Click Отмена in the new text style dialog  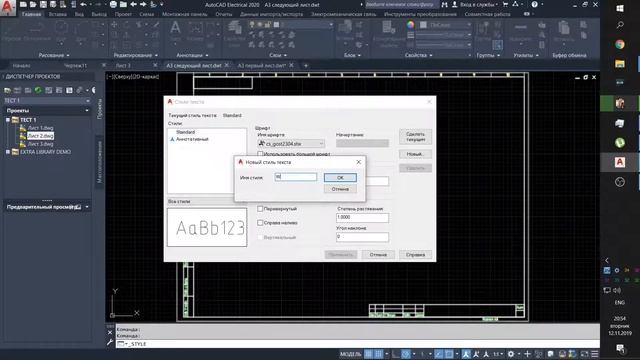tap(340, 189)
